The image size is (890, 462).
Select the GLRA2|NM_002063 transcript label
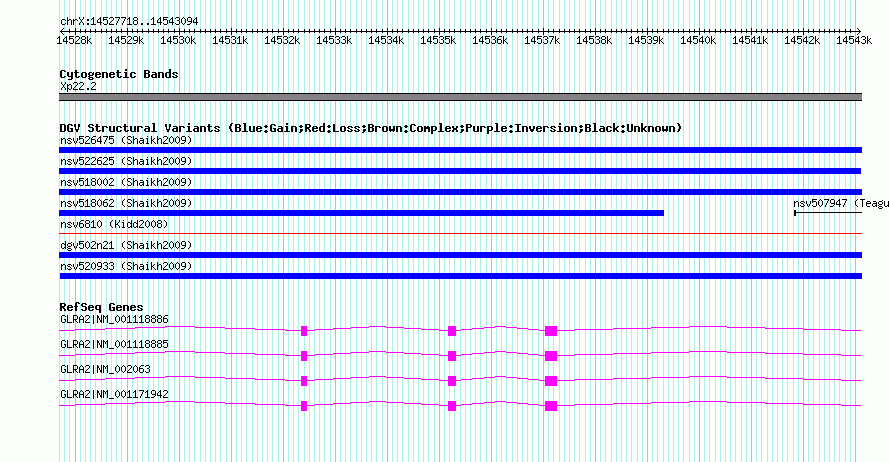[105, 369]
